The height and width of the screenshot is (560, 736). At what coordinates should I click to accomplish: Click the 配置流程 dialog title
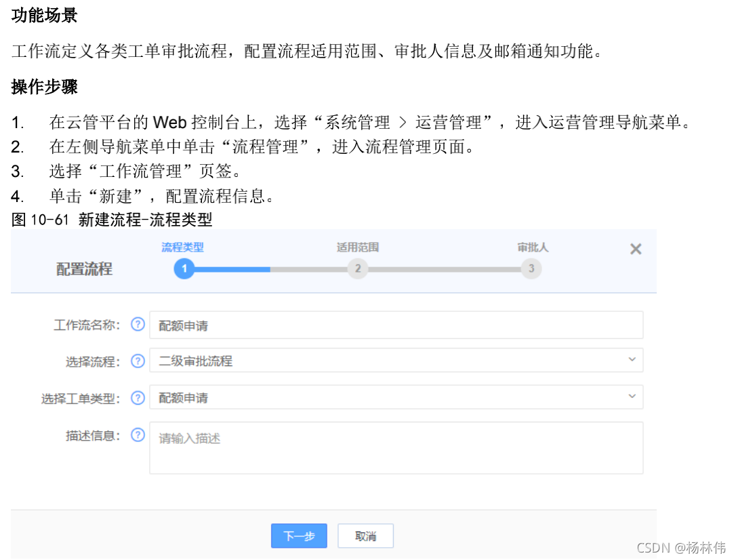[x=85, y=269]
